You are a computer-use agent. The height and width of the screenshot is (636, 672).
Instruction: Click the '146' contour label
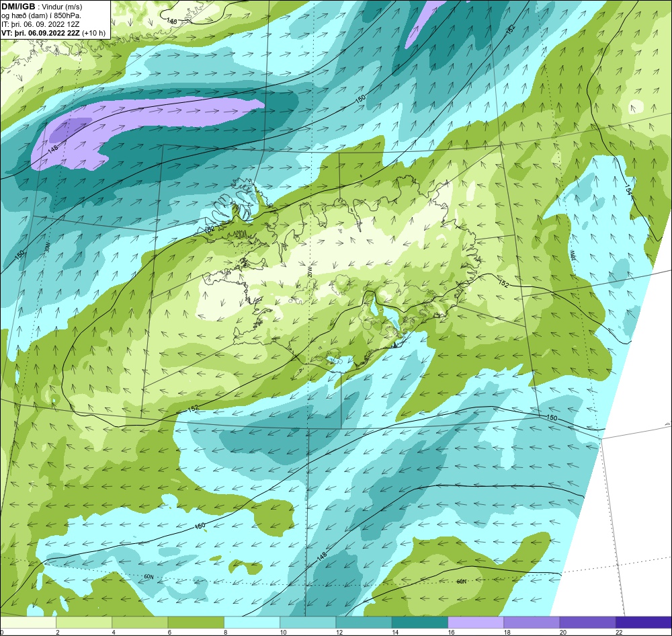pyautogui.click(x=171, y=21)
